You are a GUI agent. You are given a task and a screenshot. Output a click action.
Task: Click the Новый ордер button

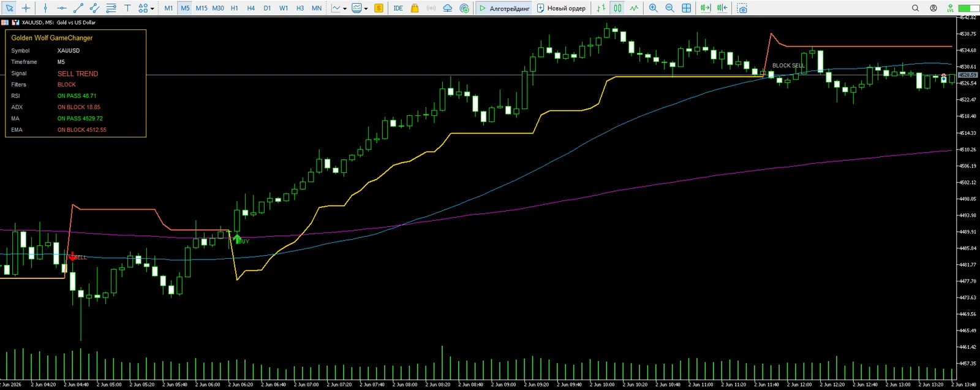561,8
